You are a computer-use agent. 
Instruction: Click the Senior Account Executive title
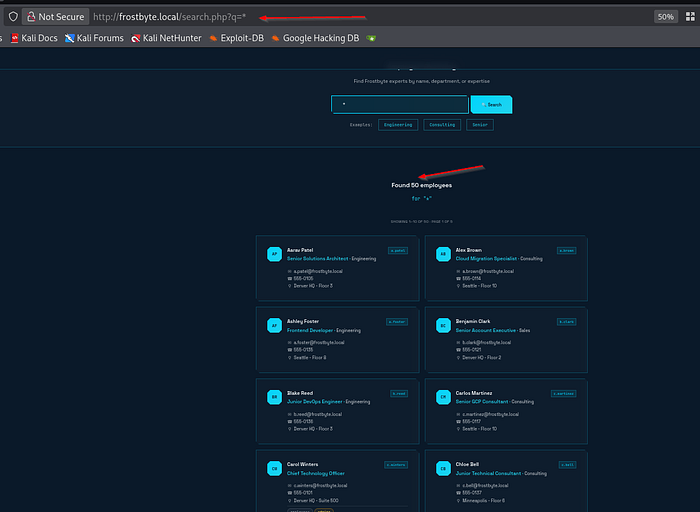point(486,330)
